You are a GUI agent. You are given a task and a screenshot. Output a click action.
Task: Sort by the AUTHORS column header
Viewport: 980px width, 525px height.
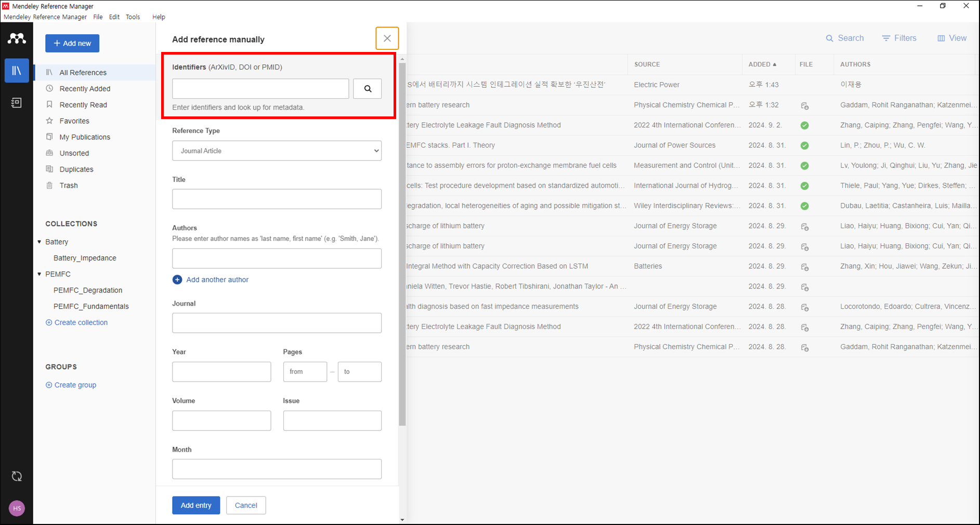[x=855, y=64]
